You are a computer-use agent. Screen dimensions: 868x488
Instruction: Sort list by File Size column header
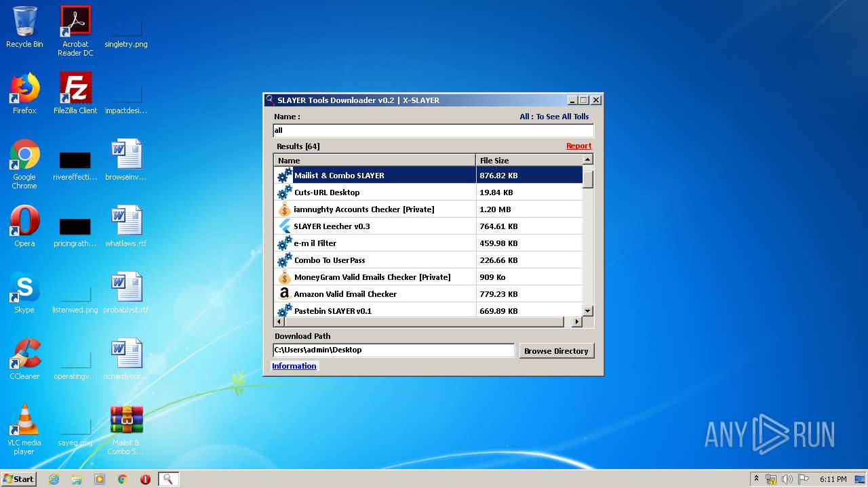click(529, 161)
